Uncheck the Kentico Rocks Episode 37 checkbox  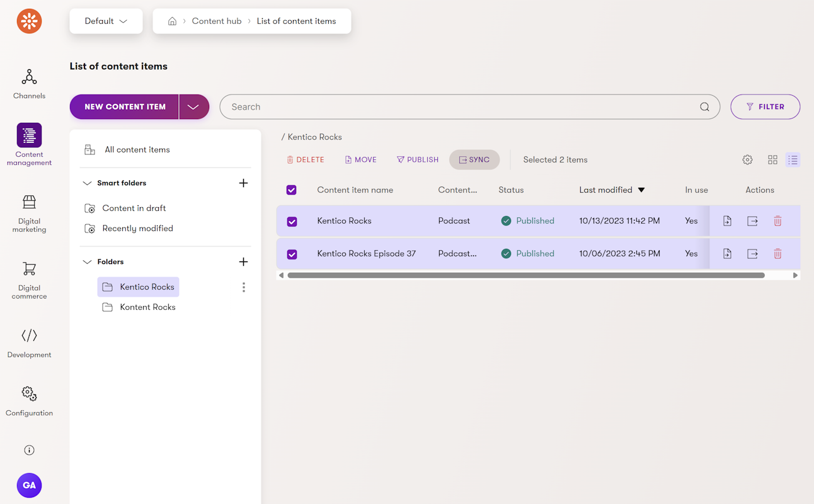click(x=292, y=255)
